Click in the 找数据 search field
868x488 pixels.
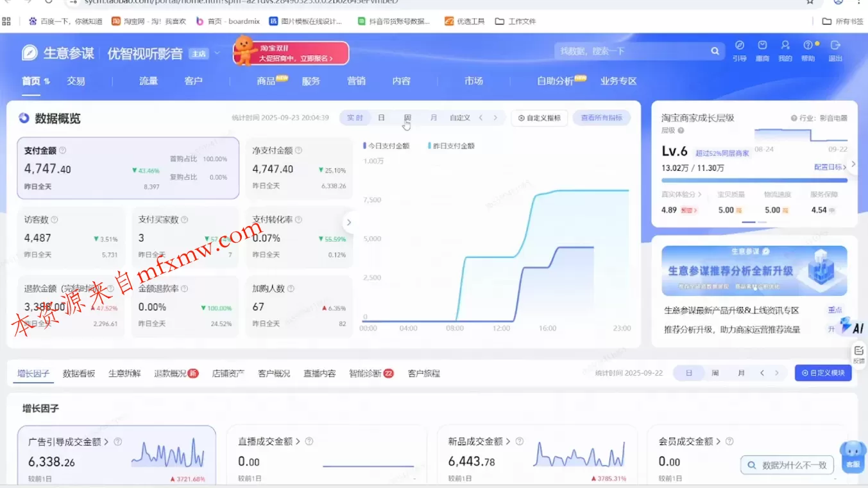(x=631, y=51)
